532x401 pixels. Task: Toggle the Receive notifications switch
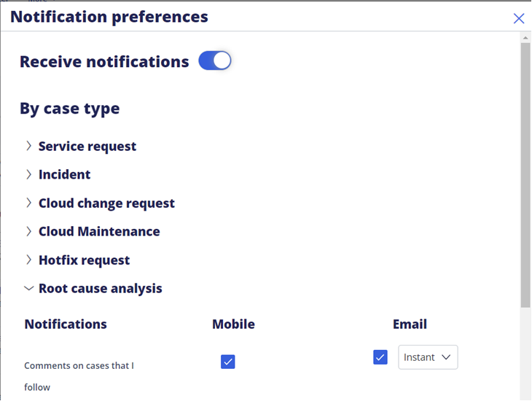click(215, 61)
